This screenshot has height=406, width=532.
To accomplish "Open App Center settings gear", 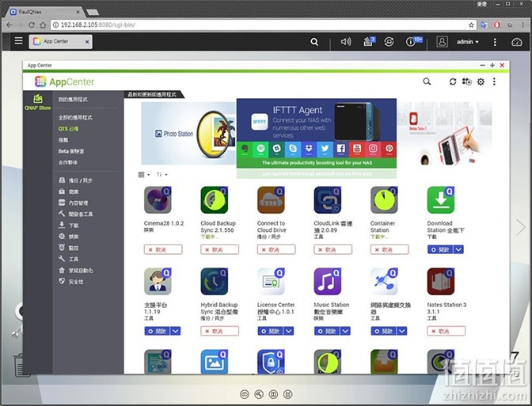I will 481,82.
